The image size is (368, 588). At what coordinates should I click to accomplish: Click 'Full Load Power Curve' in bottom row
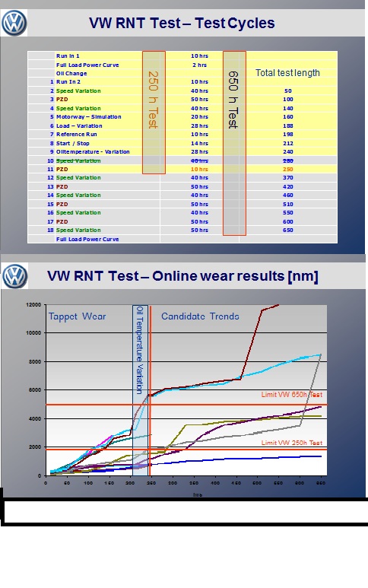[x=87, y=240]
